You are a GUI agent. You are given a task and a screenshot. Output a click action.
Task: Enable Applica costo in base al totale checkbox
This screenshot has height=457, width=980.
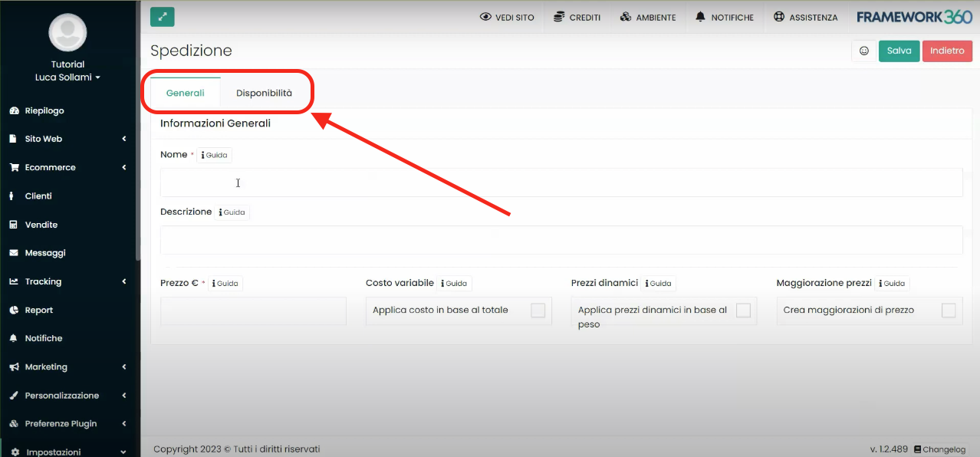click(x=538, y=310)
